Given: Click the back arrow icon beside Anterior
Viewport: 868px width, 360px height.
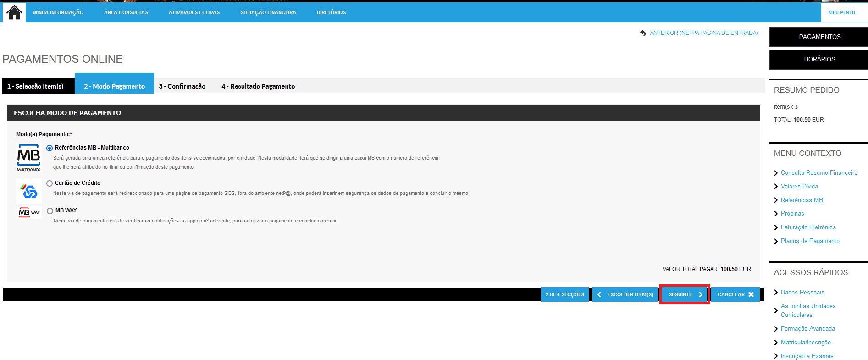Looking at the screenshot, I should tap(643, 33).
